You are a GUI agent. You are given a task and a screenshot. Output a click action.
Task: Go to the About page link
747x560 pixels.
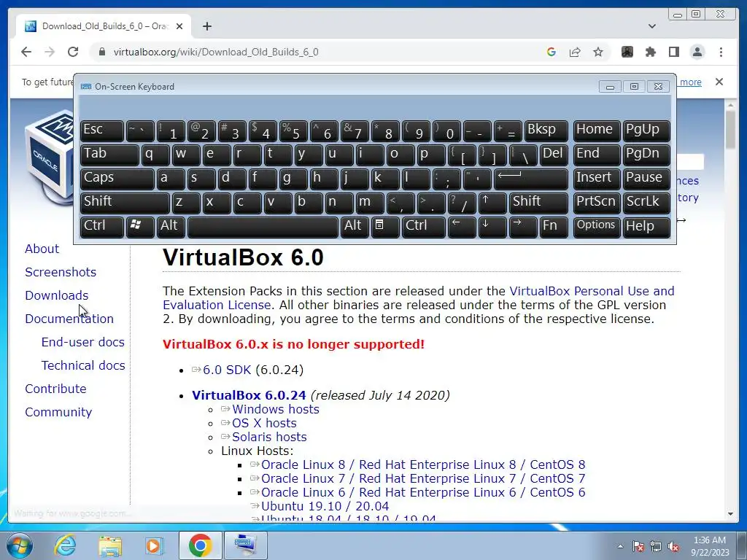pos(42,249)
